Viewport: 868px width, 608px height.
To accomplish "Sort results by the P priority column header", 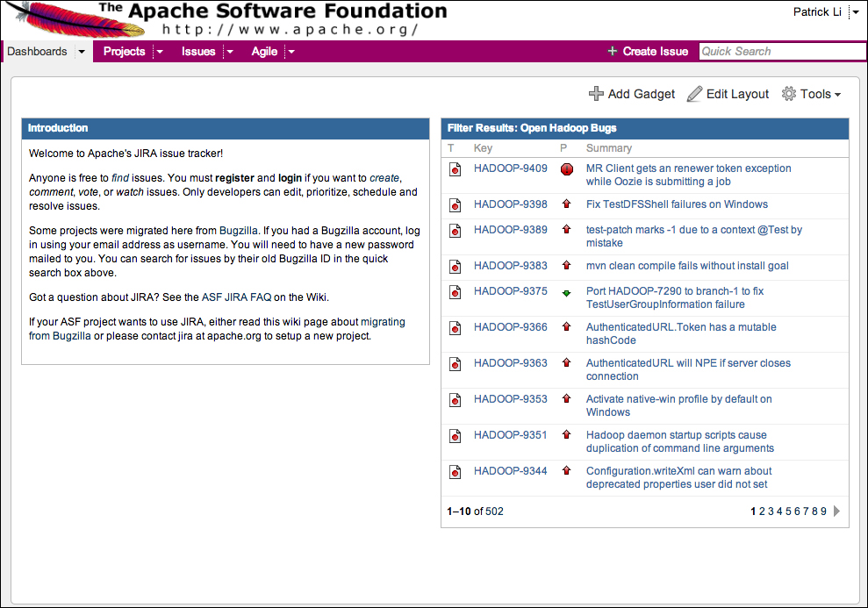I will click(x=563, y=148).
